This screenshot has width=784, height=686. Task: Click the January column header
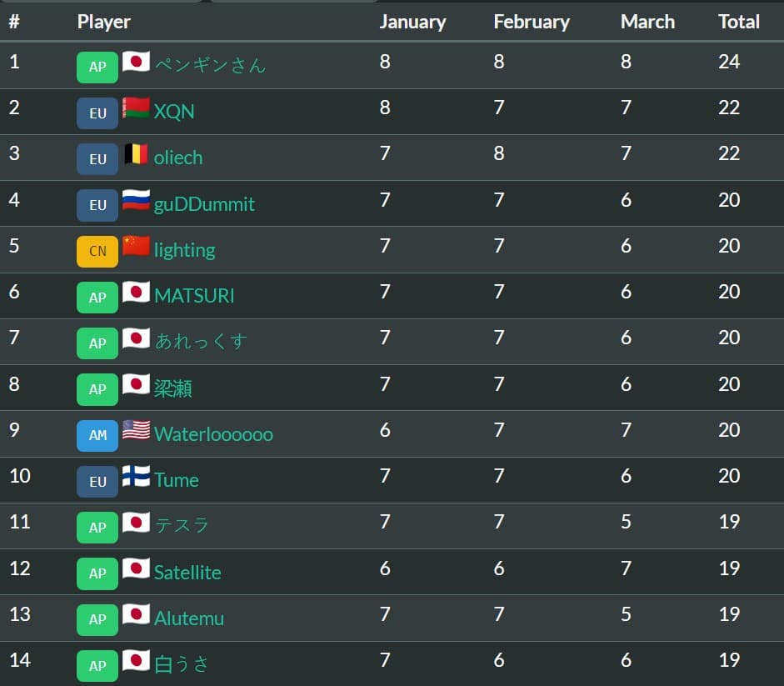(x=413, y=22)
